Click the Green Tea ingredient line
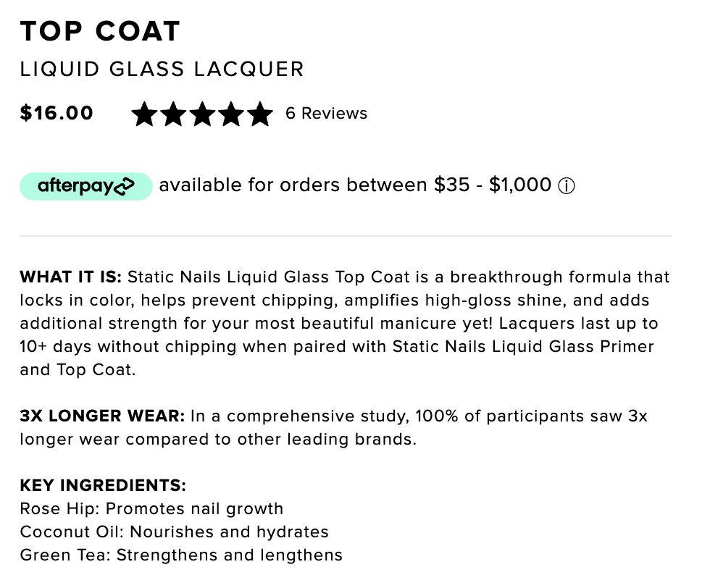The height and width of the screenshot is (588, 710). 181,555
